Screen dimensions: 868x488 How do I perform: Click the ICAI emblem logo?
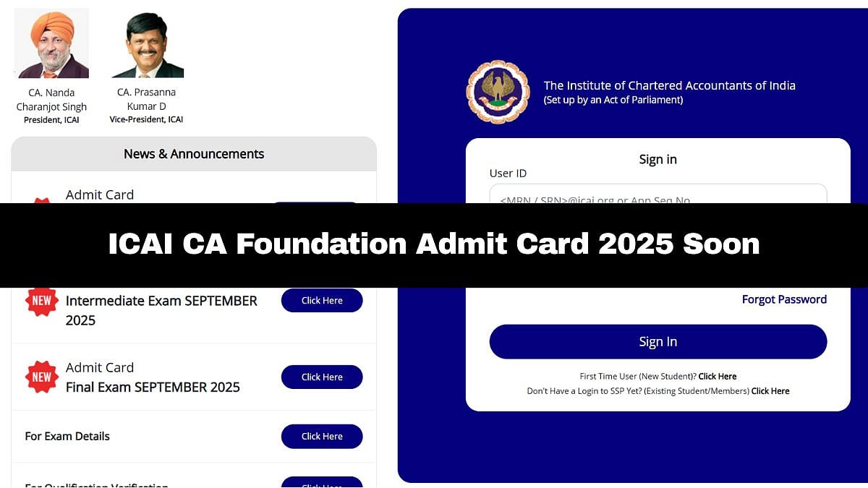tap(498, 92)
